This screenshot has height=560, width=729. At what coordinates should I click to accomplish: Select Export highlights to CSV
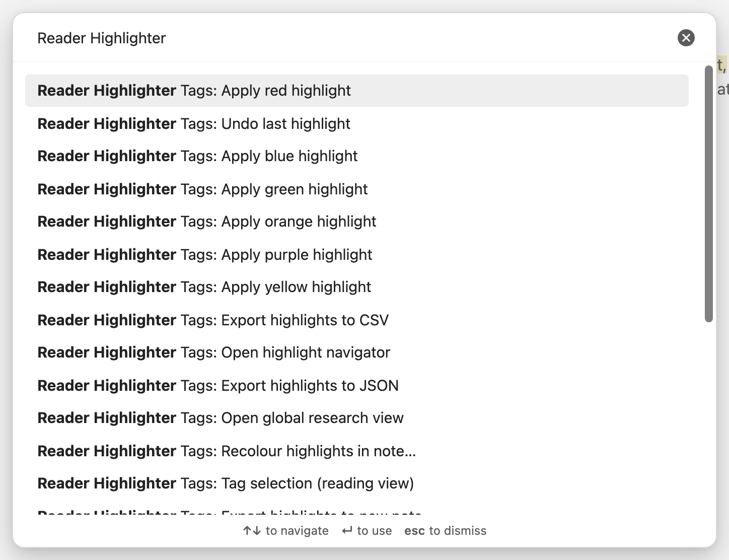pos(357,320)
